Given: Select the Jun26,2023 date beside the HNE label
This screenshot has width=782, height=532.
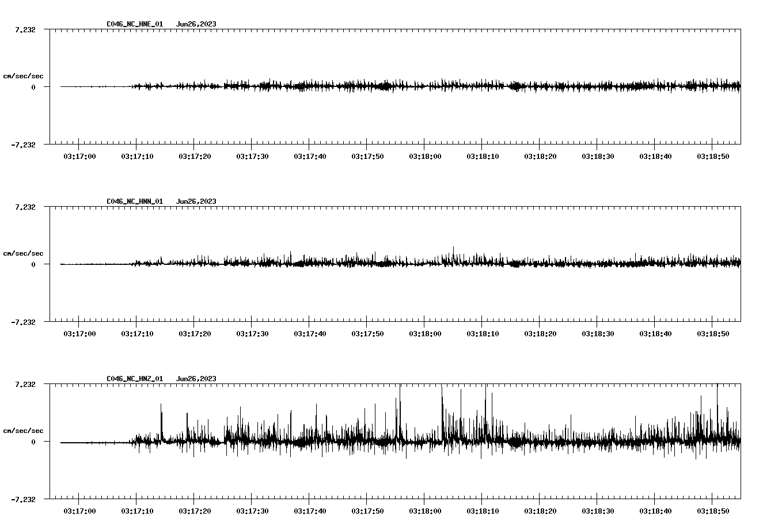Looking at the screenshot, I should tap(196, 24).
